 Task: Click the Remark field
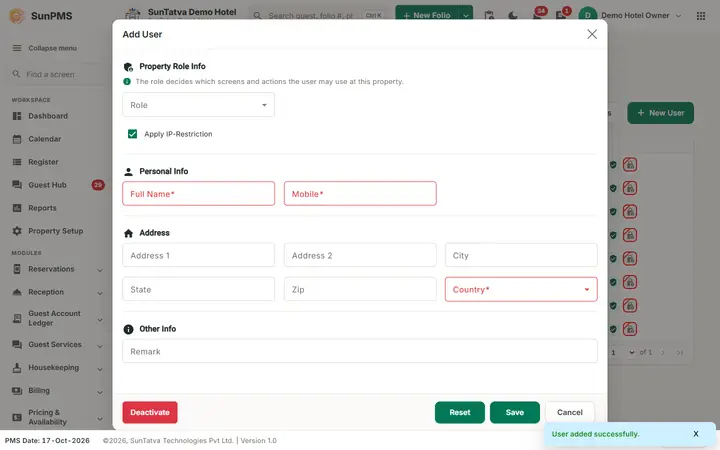(360, 351)
